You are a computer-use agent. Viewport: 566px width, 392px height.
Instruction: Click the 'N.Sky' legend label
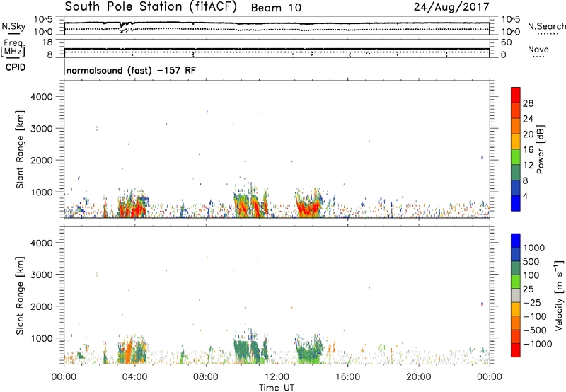(13, 26)
